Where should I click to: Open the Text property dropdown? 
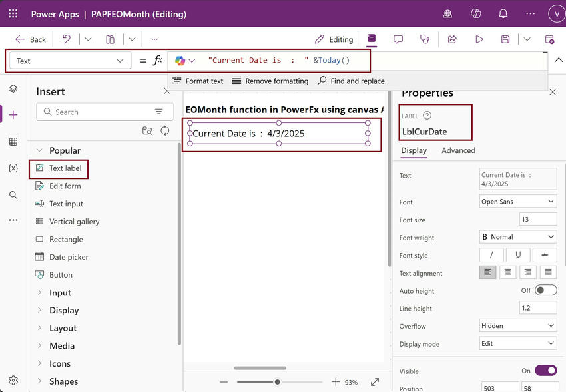(70, 61)
